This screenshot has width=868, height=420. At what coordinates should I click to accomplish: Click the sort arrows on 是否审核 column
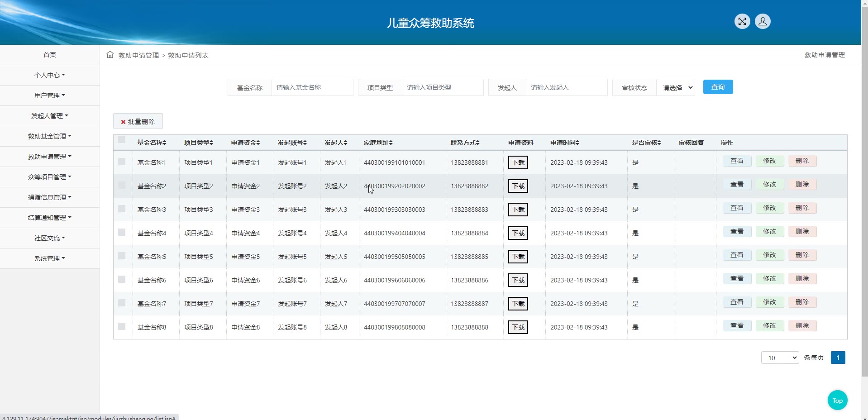pyautogui.click(x=659, y=143)
